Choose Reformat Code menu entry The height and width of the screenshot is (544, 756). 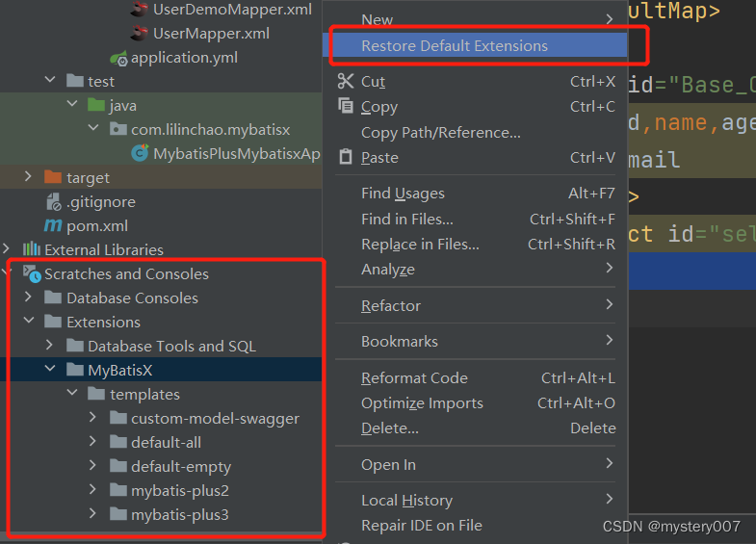point(475,378)
